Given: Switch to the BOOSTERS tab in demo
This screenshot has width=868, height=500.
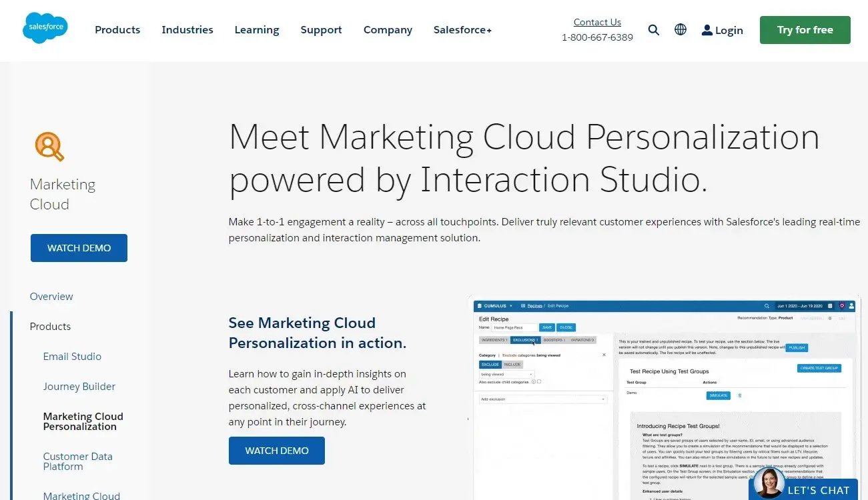Looking at the screenshot, I should tap(554, 340).
